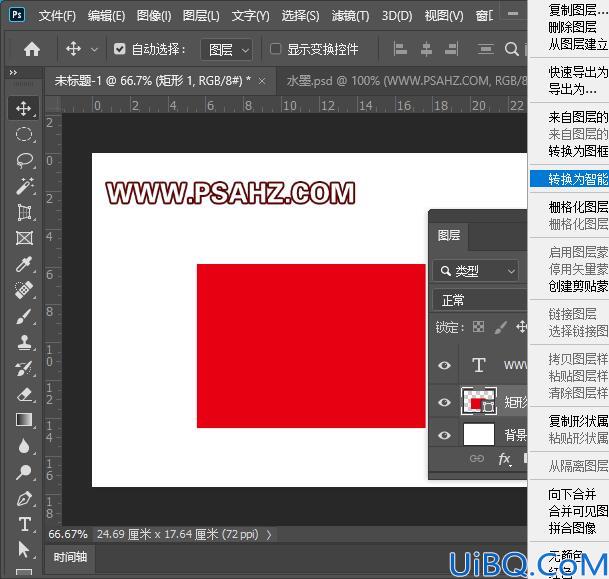The image size is (609, 579).
Task: Open the 类型 layer filter dropdown
Action: pyautogui.click(x=475, y=271)
